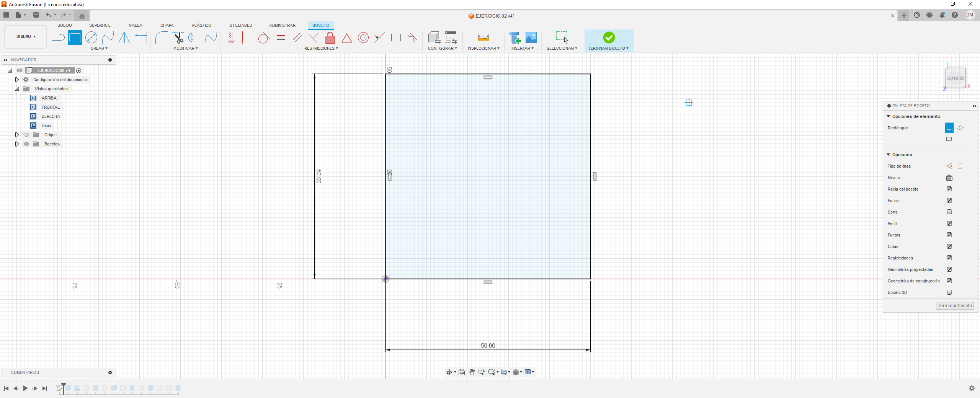Apply the Horizontal/Vertical constraint

tap(231, 38)
